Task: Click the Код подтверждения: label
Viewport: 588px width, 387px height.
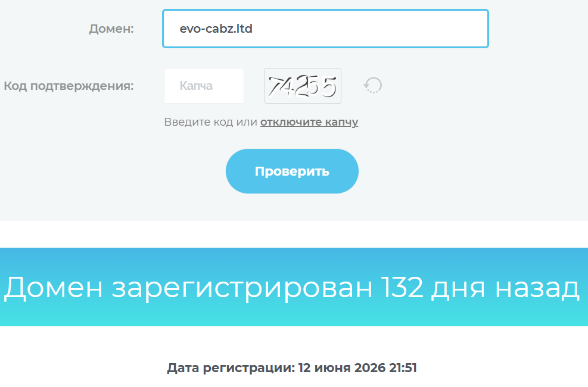Action: (x=69, y=86)
